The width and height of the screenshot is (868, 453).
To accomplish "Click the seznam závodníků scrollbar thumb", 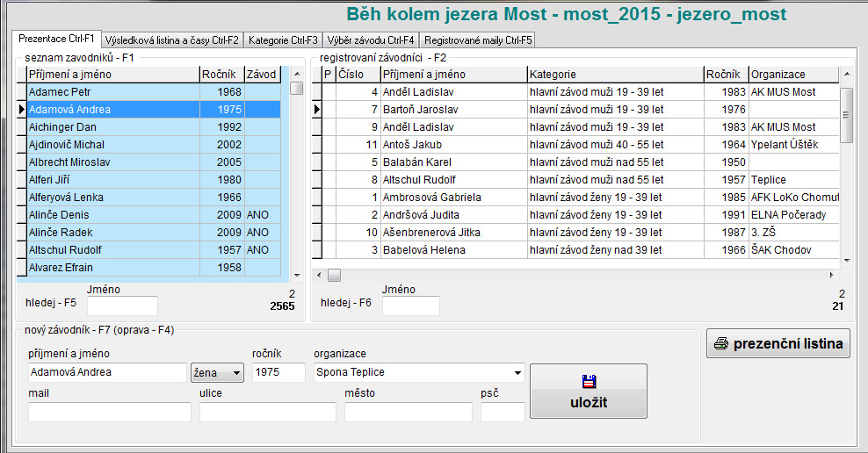I will coord(297,88).
